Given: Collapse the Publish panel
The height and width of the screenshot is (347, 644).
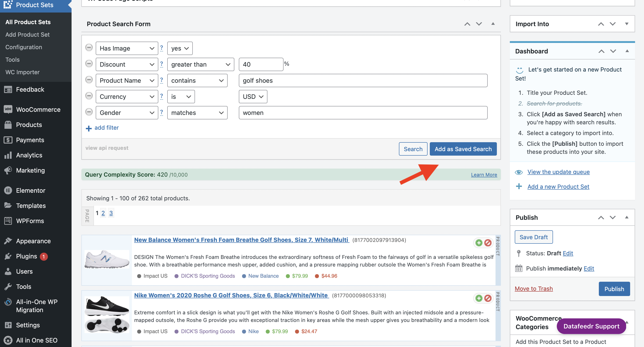Looking at the screenshot, I should (x=627, y=217).
